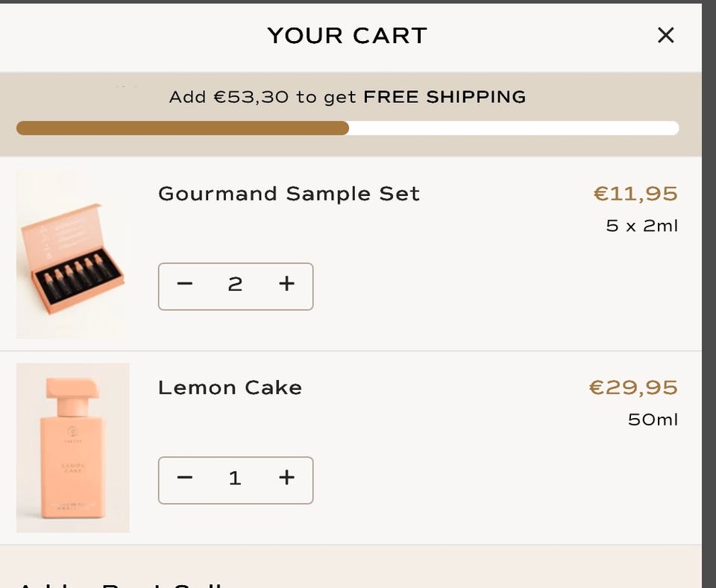
Task: Click the filled part of shipping progress bar
Action: pos(182,128)
